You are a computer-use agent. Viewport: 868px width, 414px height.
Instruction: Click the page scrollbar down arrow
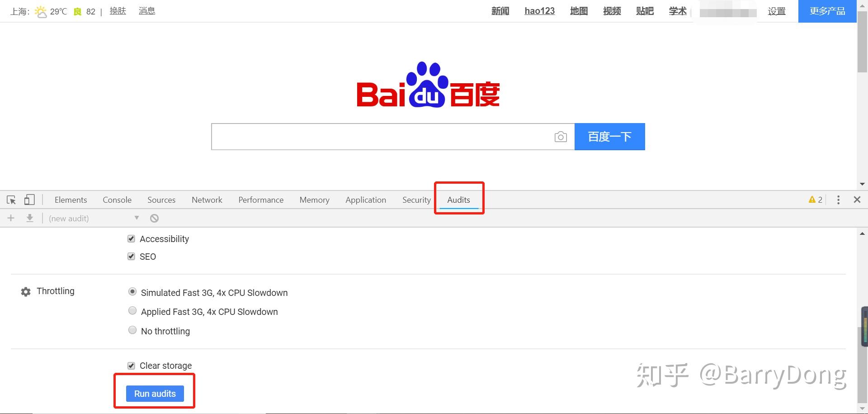click(x=862, y=184)
